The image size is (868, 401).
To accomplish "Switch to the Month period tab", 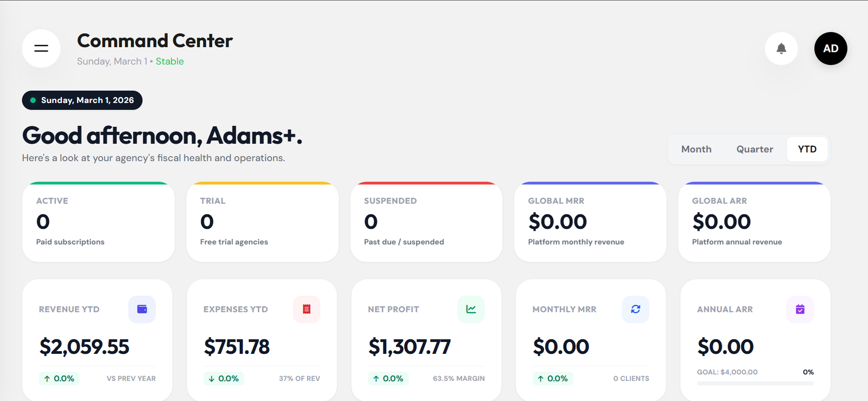I will [696, 149].
